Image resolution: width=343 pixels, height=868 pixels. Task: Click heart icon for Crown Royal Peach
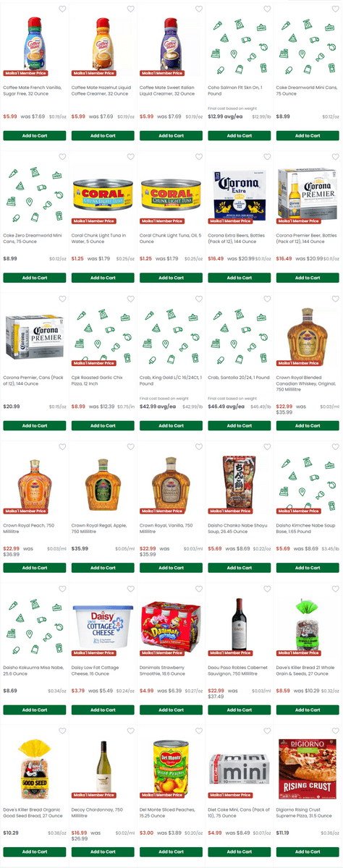click(62, 447)
